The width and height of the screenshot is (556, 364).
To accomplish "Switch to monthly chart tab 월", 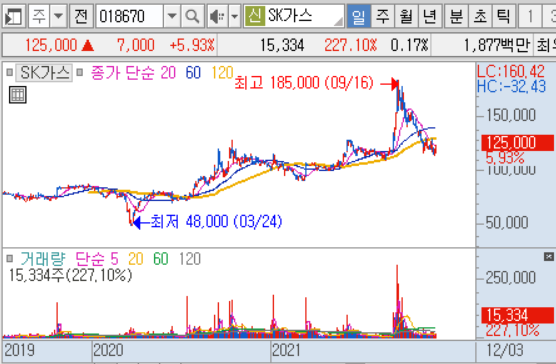I will (x=406, y=16).
